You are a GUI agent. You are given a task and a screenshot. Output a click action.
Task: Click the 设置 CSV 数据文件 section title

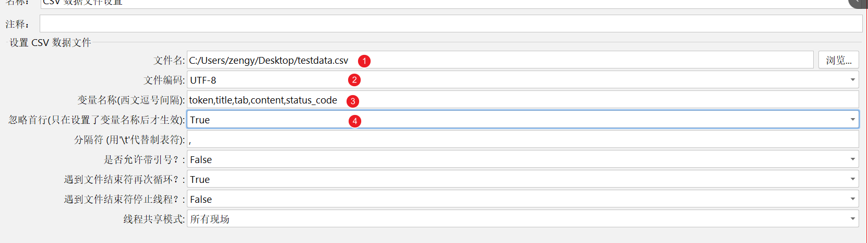(50, 43)
